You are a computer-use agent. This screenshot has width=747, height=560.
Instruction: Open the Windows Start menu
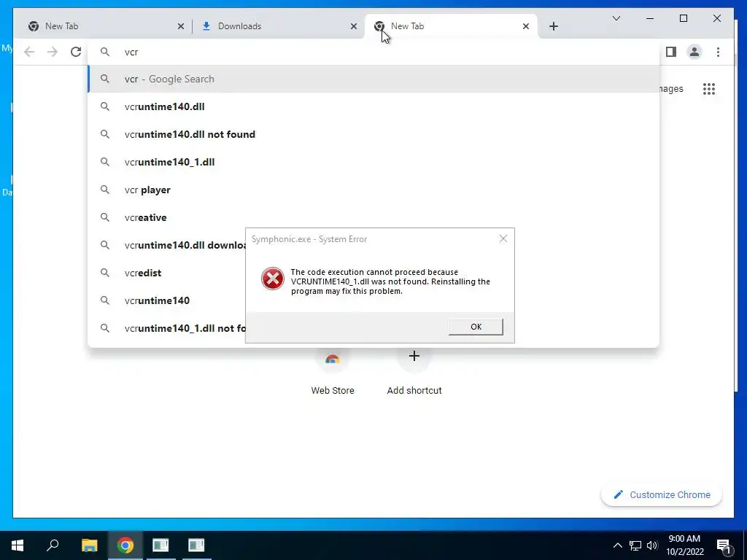pyautogui.click(x=18, y=545)
